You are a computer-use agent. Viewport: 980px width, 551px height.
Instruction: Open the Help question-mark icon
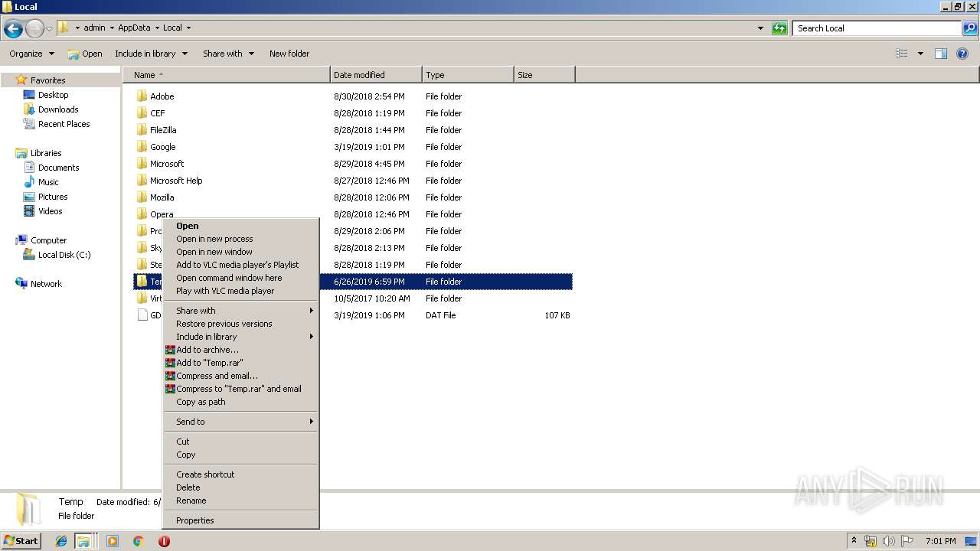(x=963, y=54)
